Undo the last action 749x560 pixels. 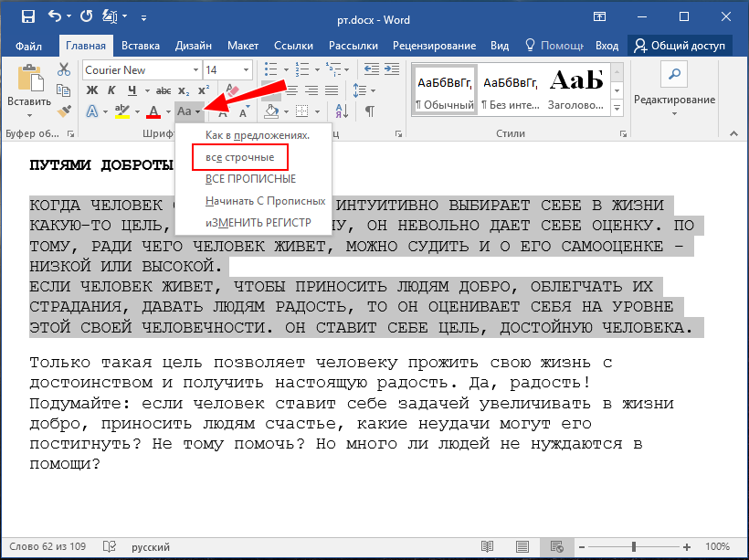[55, 16]
